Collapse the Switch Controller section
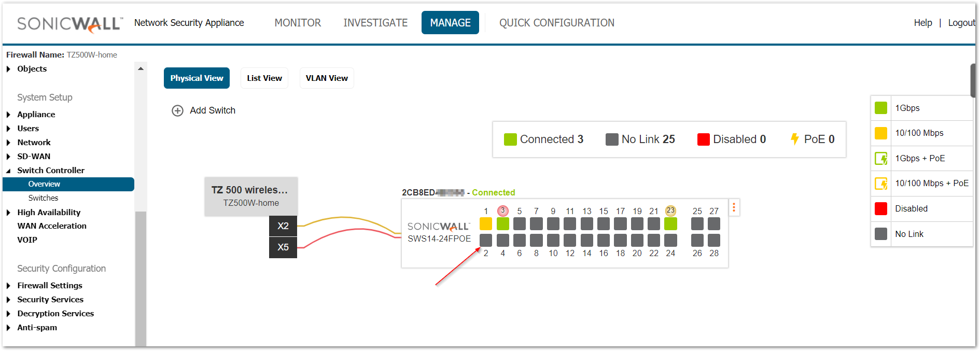This screenshot has width=980, height=351. click(x=8, y=171)
